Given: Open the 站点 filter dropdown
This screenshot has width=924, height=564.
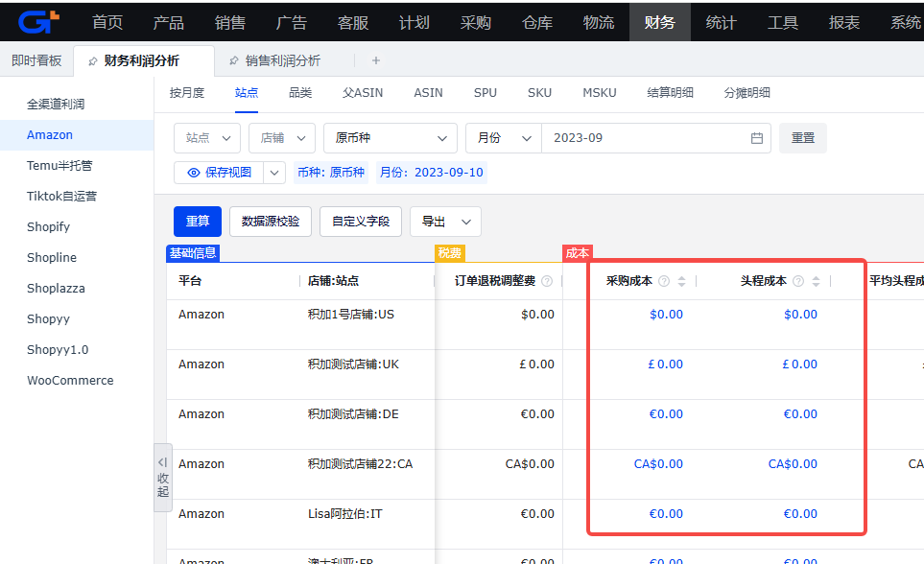Looking at the screenshot, I should coord(207,138).
